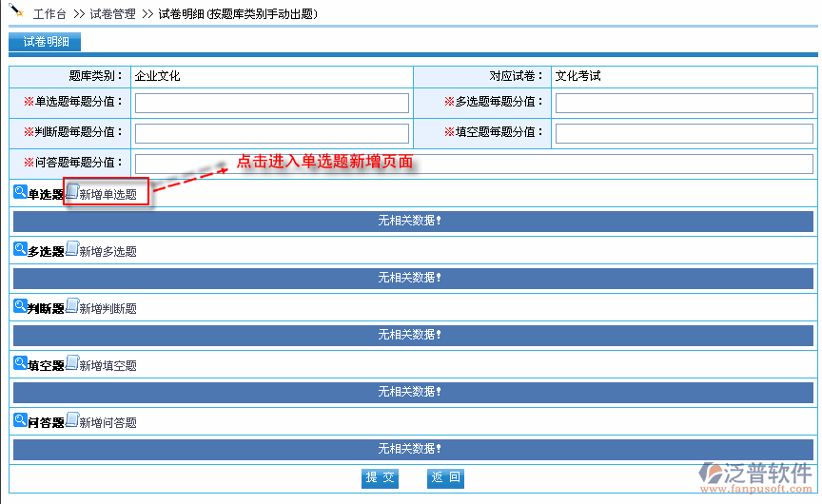Focus the 多选题每题分值 input field

pyautogui.click(x=684, y=104)
